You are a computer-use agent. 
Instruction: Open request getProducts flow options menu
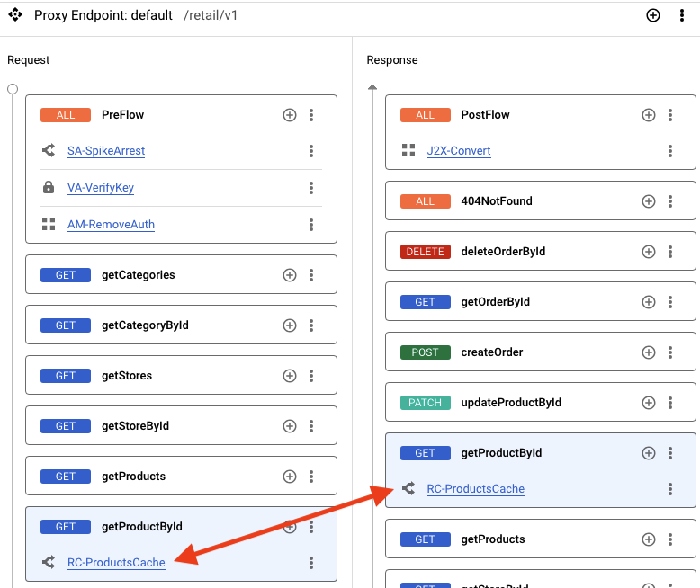pos(311,477)
